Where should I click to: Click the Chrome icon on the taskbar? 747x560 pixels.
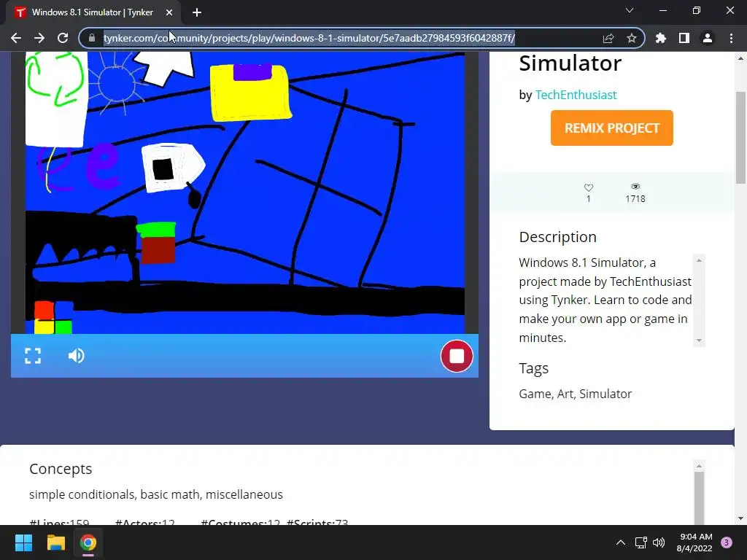[88, 542]
